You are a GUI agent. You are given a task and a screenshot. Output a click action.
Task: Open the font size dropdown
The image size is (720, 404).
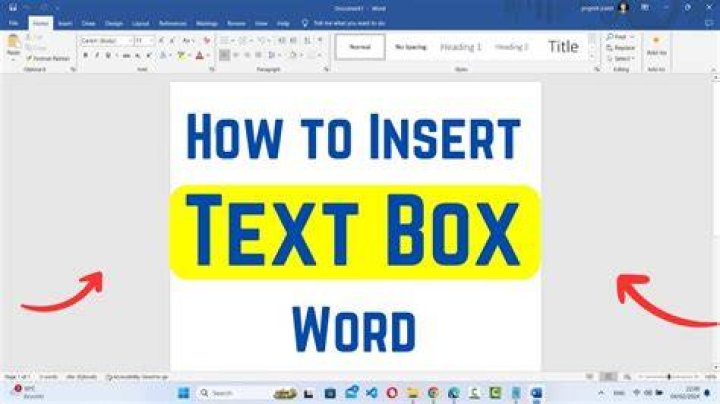pos(152,41)
